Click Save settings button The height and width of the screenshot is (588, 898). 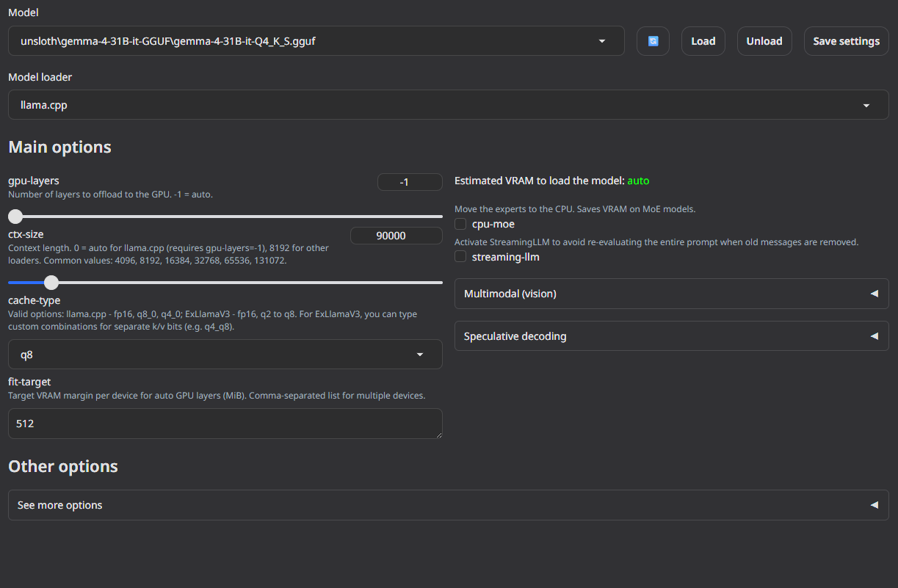point(846,41)
